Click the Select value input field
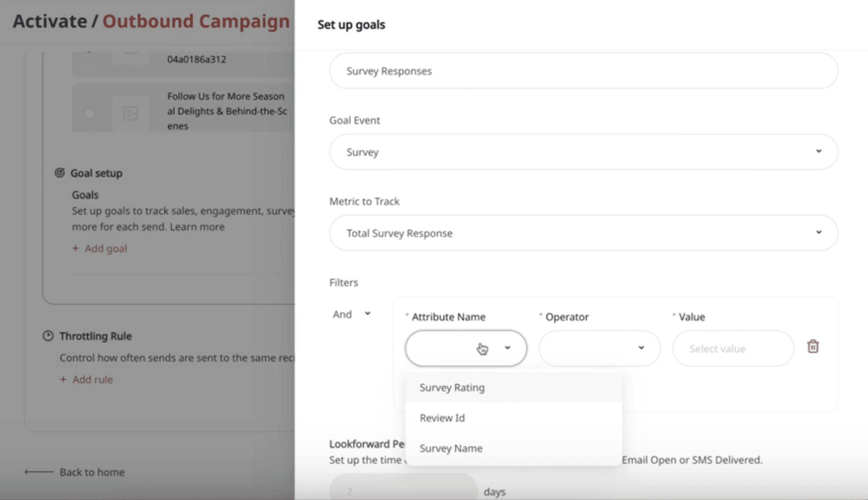This screenshot has width=868, height=500. click(x=732, y=348)
